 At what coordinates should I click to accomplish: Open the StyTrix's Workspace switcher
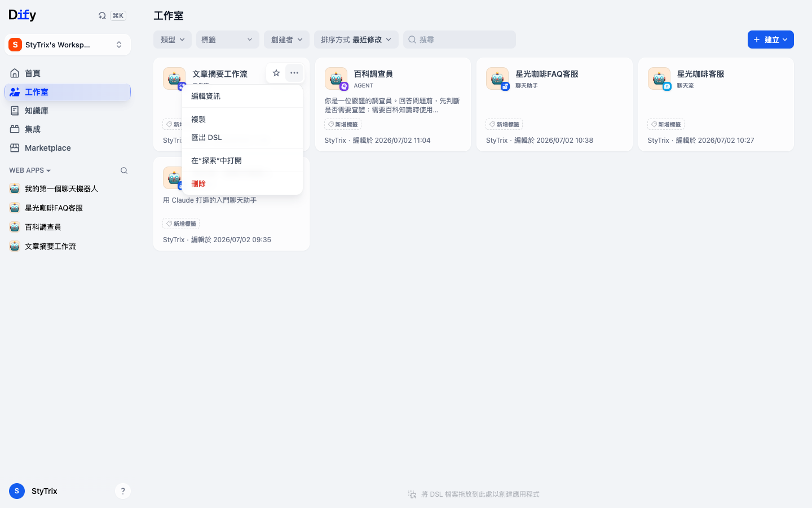pos(68,45)
